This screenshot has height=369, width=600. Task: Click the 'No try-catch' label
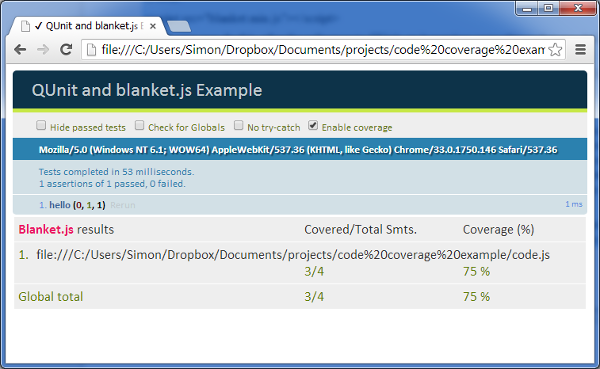pyautogui.click(x=274, y=127)
